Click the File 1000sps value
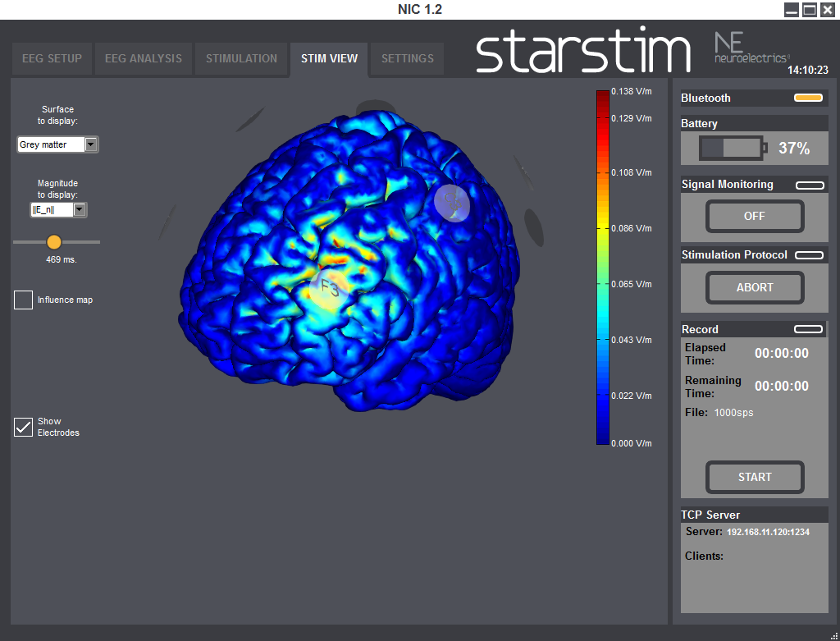The width and height of the screenshot is (840, 641). (733, 413)
